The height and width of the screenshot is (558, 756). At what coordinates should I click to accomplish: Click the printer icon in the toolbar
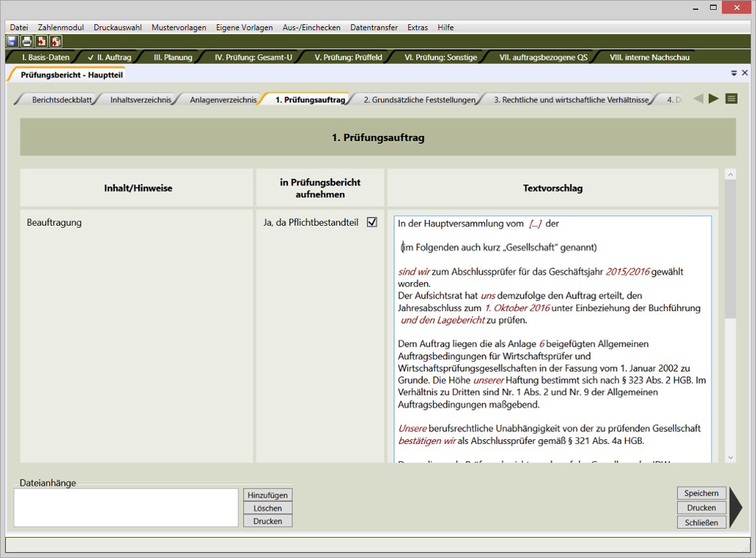click(26, 41)
